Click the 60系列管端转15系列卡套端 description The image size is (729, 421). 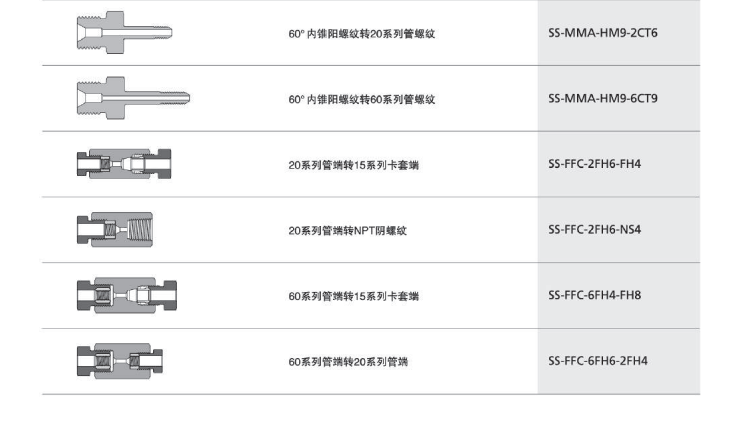(x=353, y=296)
